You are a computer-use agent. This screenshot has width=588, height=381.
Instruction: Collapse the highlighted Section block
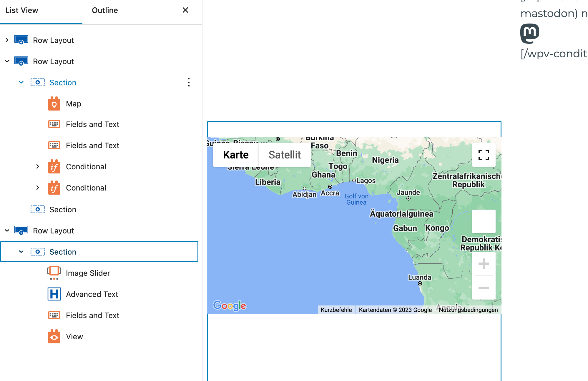pos(21,252)
